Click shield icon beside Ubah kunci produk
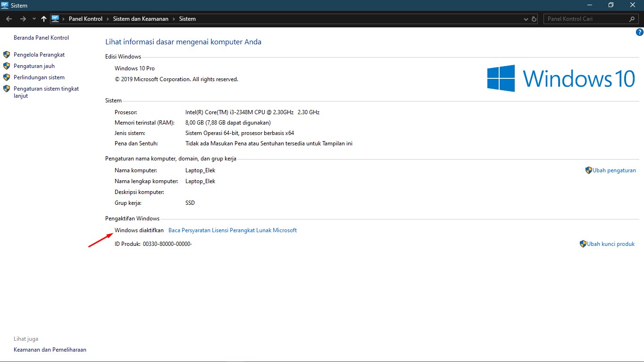644x362 pixels. [583, 244]
